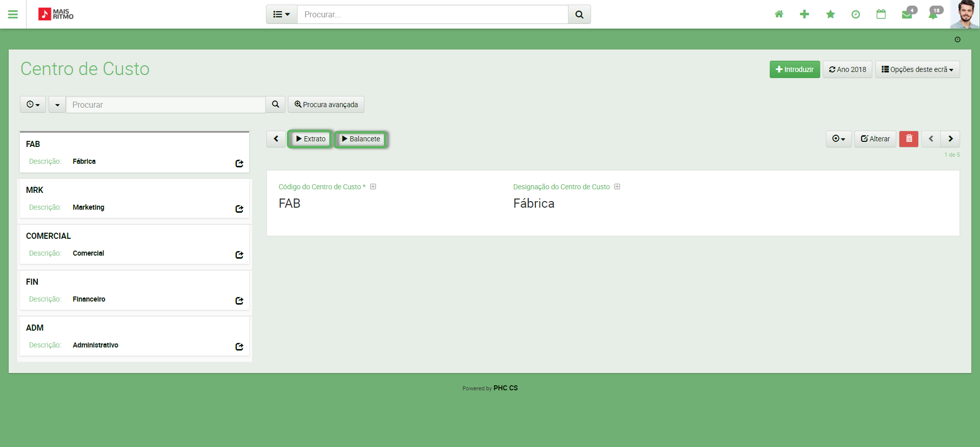This screenshot has height=447, width=980.
Task: Delete record with red trash button
Action: (x=909, y=139)
